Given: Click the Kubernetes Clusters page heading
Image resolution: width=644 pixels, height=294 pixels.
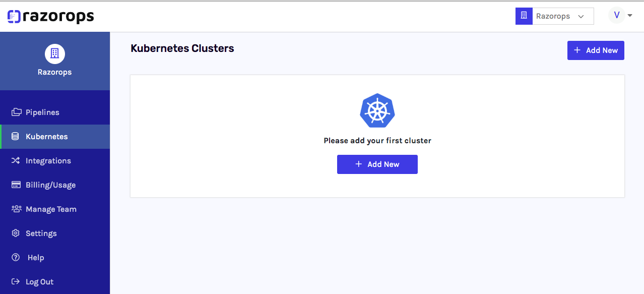Looking at the screenshot, I should (182, 48).
